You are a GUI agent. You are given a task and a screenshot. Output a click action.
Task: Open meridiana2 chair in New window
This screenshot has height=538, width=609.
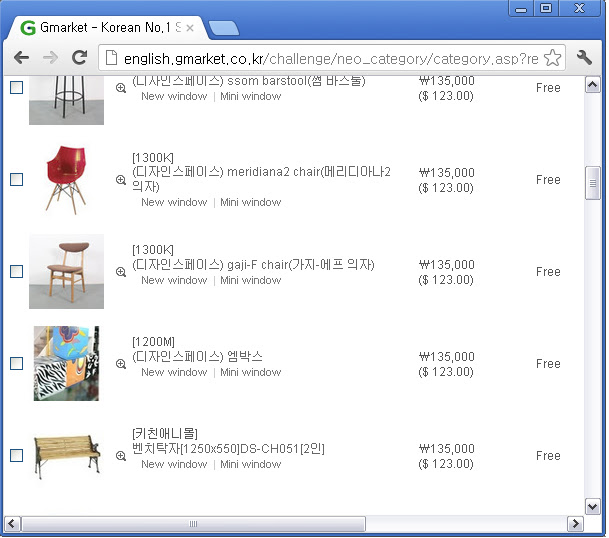click(174, 202)
